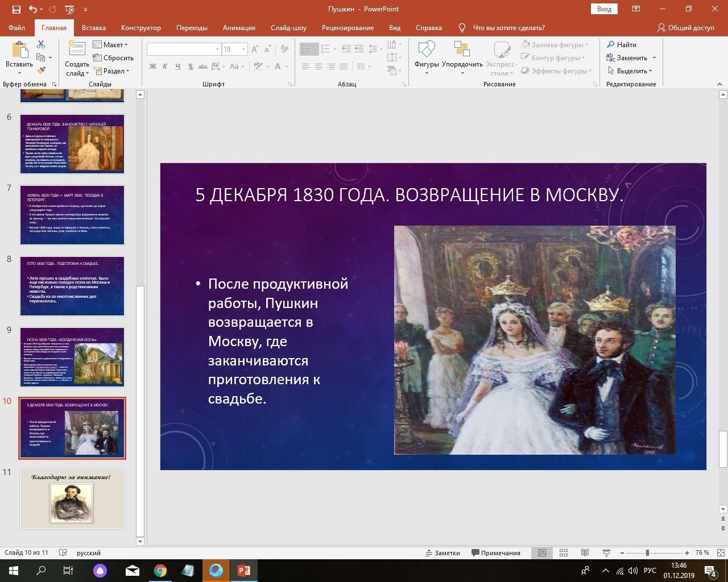Open Notes (Заметки) in status bar
Viewport: 728px width, 582px height.
pos(442,552)
